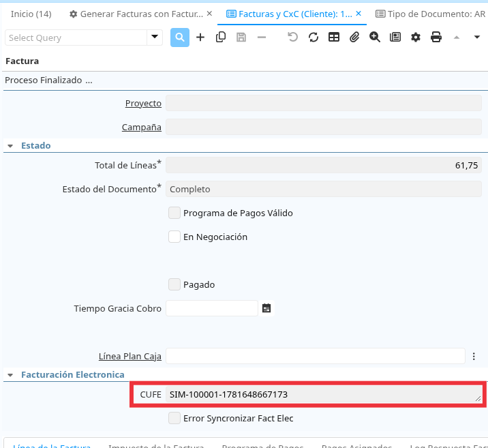
Task: Toggle the En Negociación checkbox
Action: [x=174, y=237]
